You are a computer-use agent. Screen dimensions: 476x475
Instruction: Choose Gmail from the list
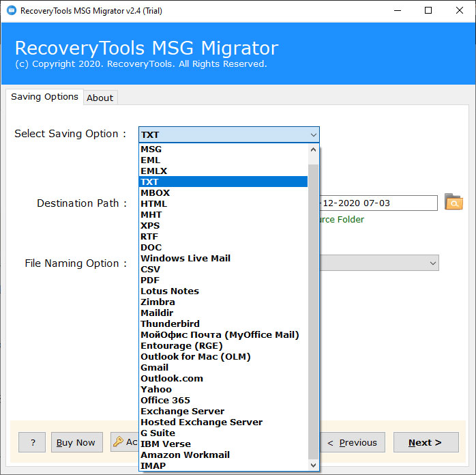coord(223,368)
